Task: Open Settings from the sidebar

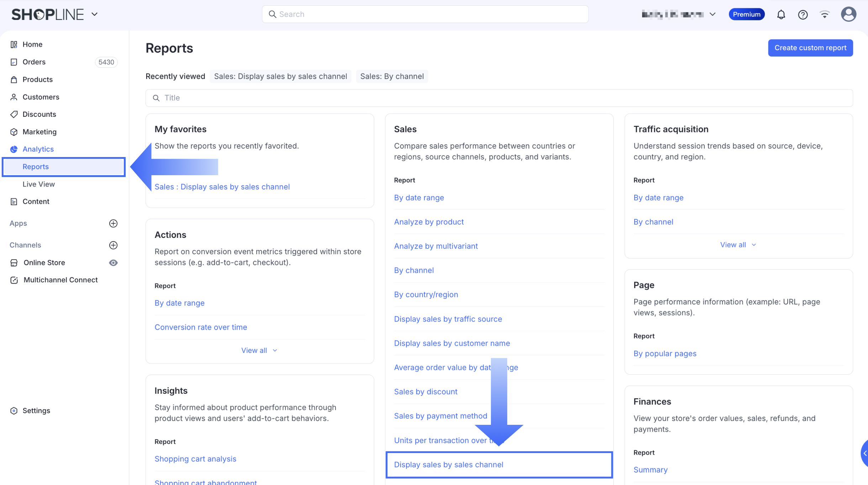Action: coord(36,411)
